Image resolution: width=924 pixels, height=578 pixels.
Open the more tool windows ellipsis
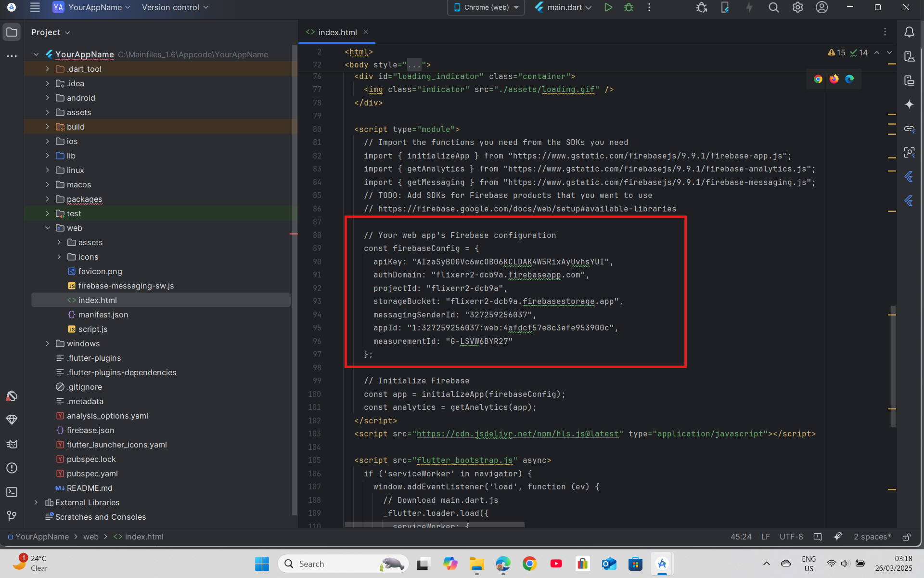click(12, 56)
